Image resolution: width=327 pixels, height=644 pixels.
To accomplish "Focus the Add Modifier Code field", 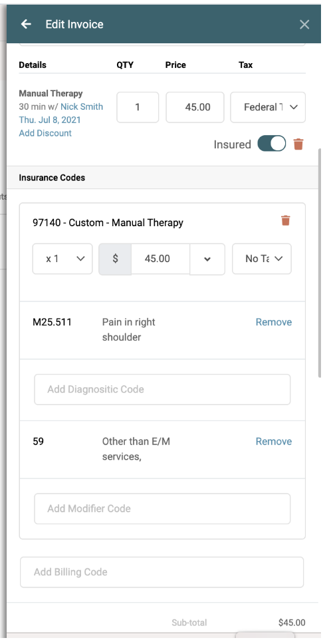I will [162, 508].
